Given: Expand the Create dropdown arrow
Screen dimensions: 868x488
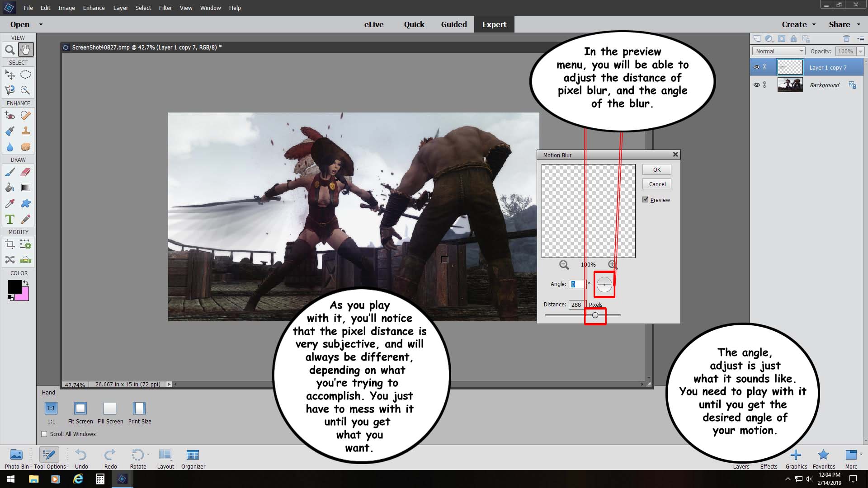Looking at the screenshot, I should coord(814,24).
